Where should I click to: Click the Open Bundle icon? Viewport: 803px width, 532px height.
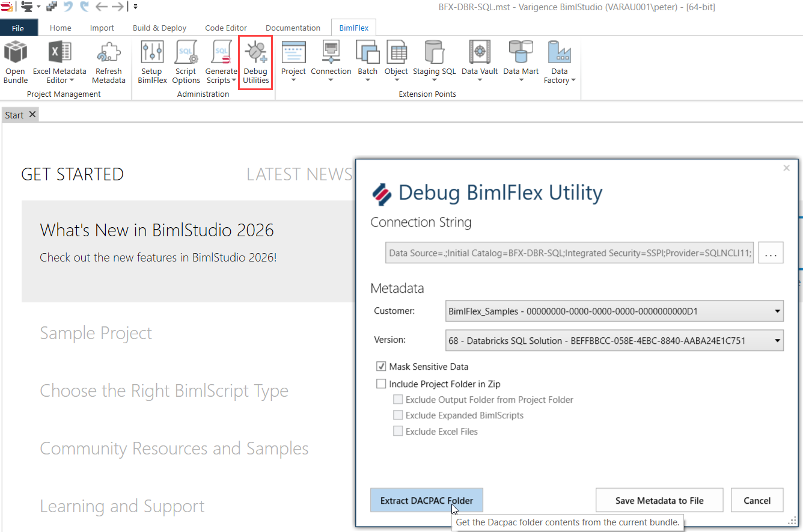[x=15, y=62]
